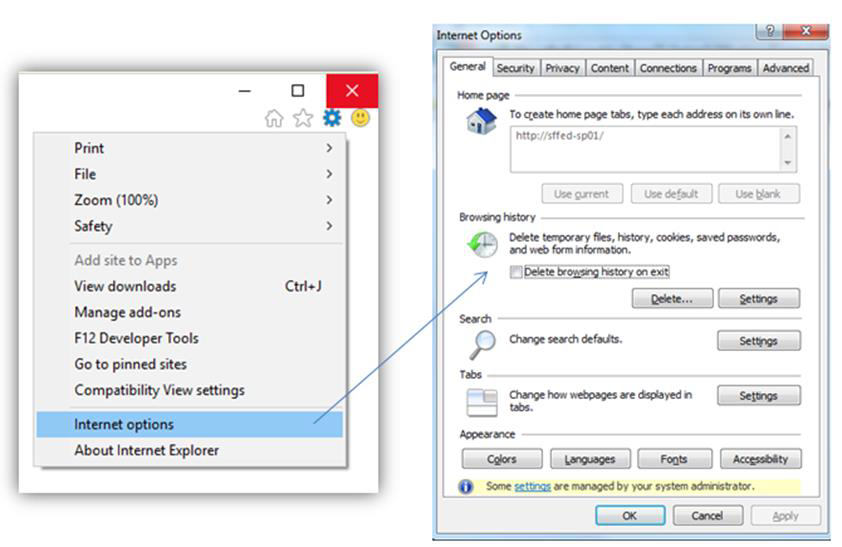Click the dialog Help question mark button
842x547 pixels.
point(770,33)
